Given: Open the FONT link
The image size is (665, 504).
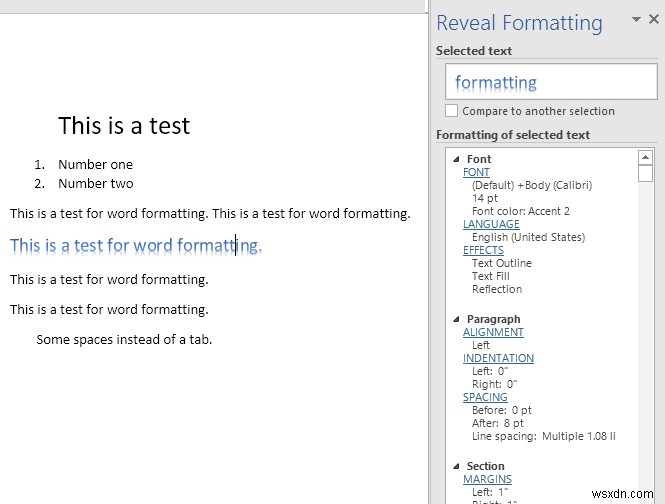Looking at the screenshot, I should pyautogui.click(x=476, y=172).
